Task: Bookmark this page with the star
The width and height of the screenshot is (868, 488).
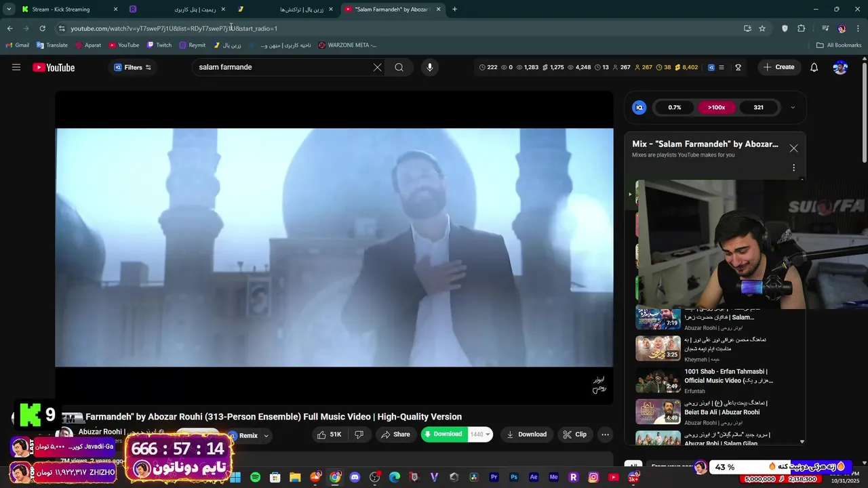Action: (x=762, y=28)
